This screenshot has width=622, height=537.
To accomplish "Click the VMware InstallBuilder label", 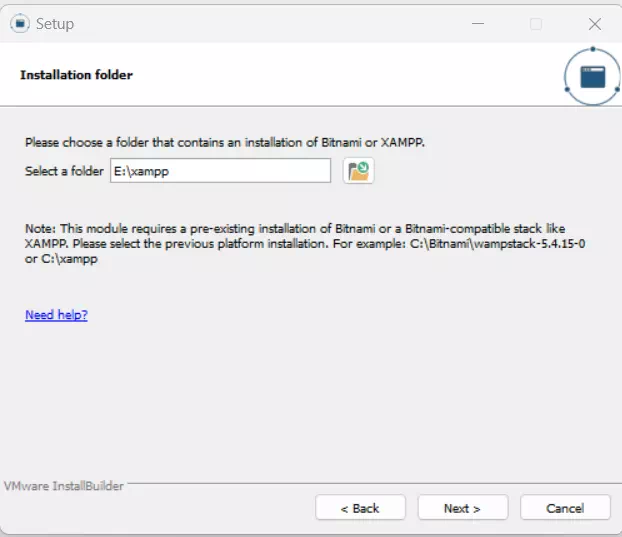I will tap(64, 486).
